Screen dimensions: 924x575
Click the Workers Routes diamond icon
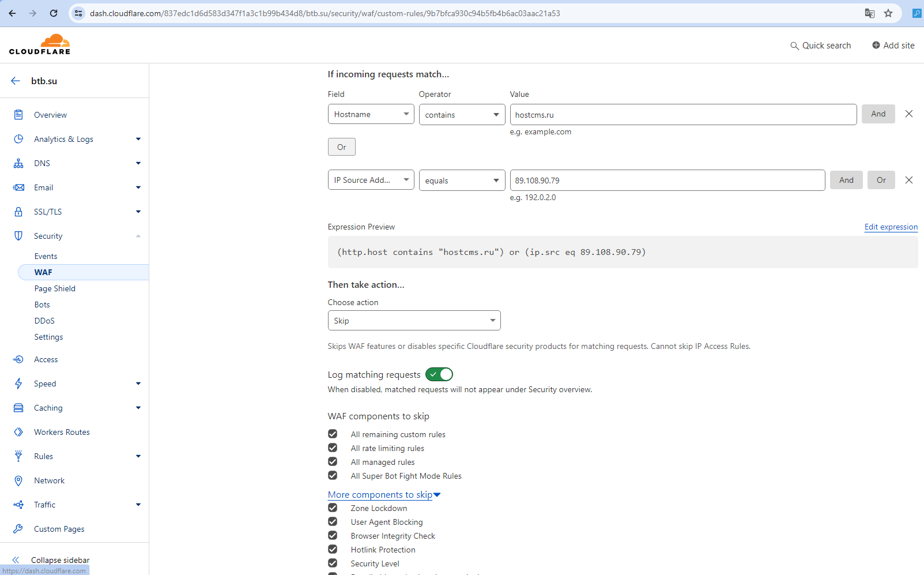click(18, 432)
